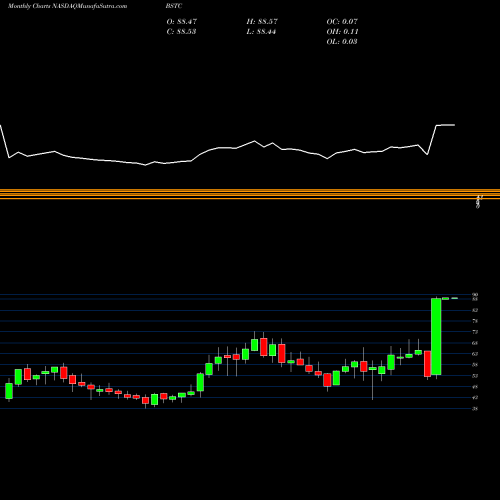
Task: Click the open price 'O: 88.47'
Action: tap(182, 22)
